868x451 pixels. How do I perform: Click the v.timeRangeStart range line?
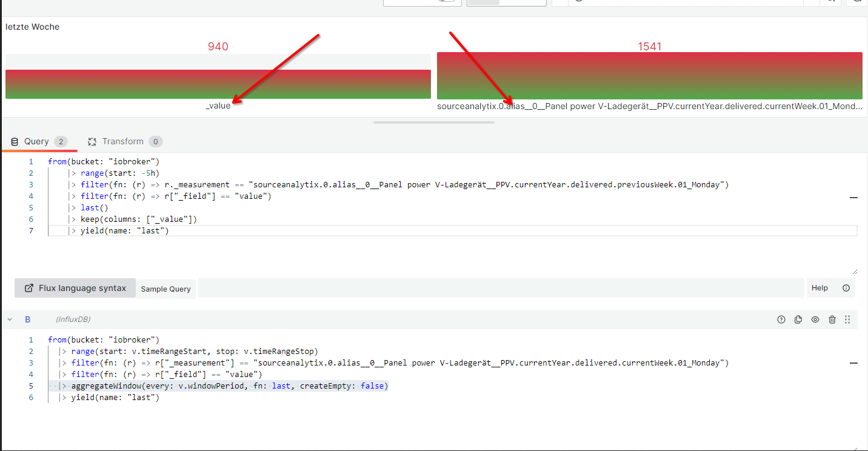(x=188, y=351)
